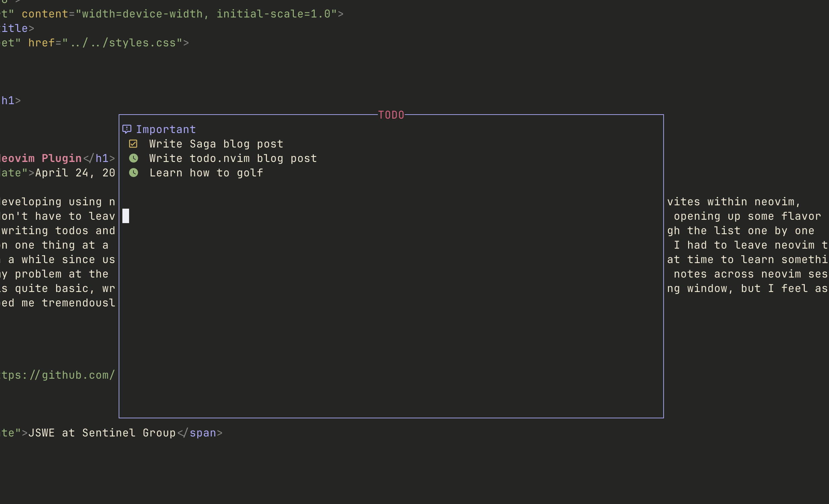This screenshot has height=504, width=829.
Task: Select the "Learn how to golf" entry
Action: point(206,173)
